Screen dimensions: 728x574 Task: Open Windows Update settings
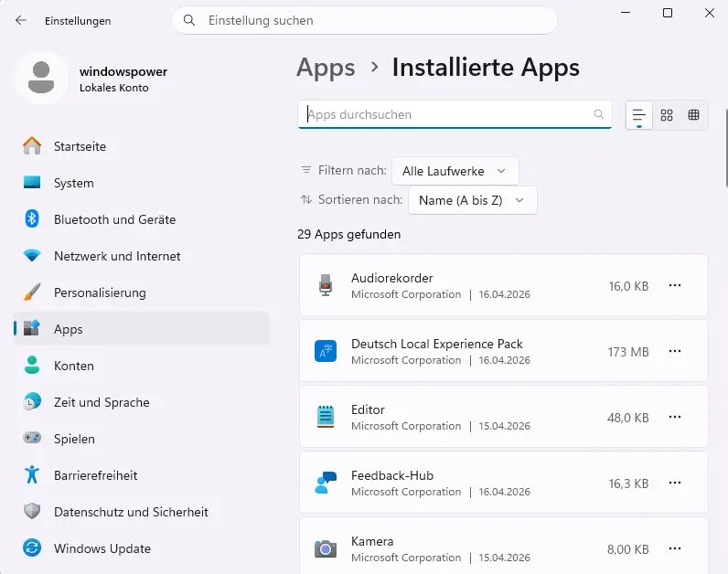142,548
